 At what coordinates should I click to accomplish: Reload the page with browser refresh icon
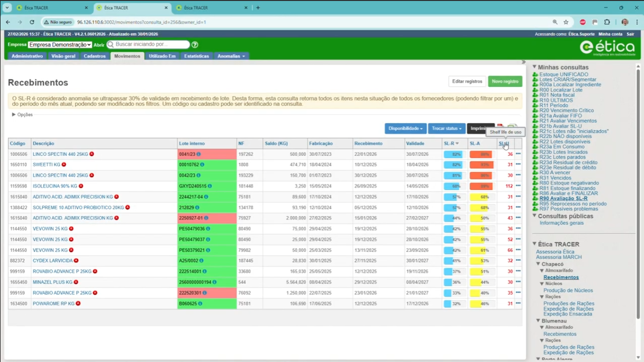[x=32, y=22]
